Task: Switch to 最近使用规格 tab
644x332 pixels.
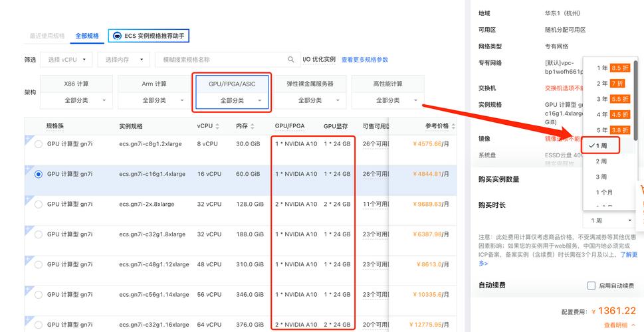Action: point(47,36)
